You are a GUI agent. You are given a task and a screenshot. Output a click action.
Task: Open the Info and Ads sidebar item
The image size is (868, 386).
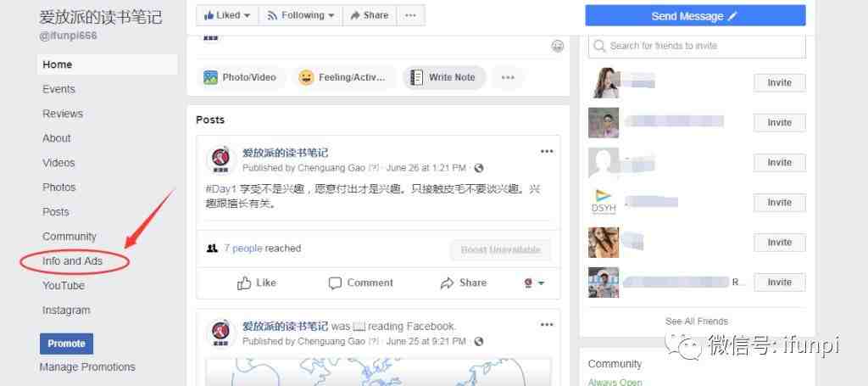pyautogui.click(x=73, y=260)
